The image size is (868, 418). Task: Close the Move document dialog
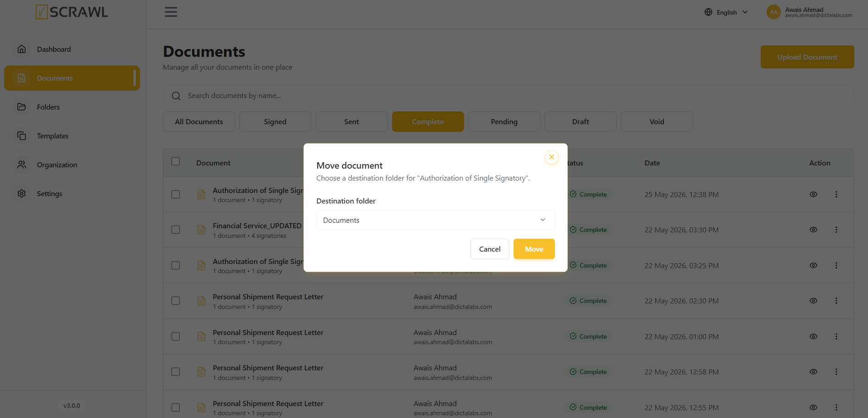[x=552, y=157]
